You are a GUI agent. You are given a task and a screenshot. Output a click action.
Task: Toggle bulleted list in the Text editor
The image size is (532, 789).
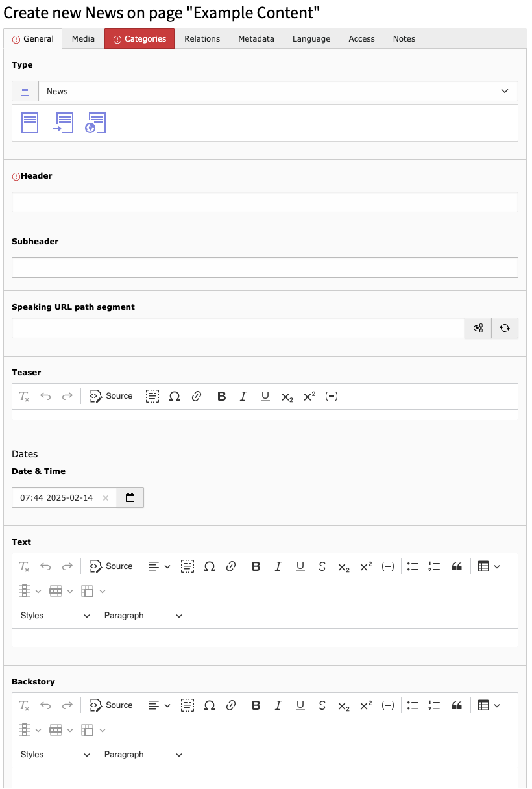[x=413, y=566]
